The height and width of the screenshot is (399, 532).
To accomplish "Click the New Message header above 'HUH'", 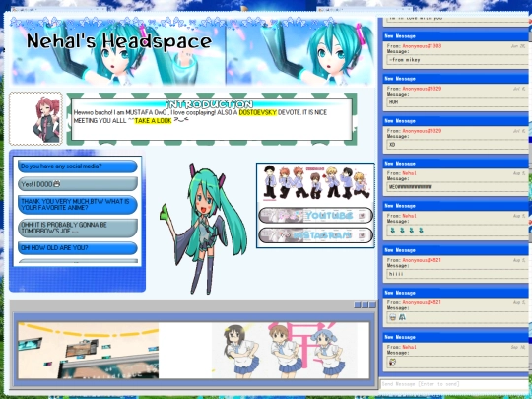I will pos(456,79).
